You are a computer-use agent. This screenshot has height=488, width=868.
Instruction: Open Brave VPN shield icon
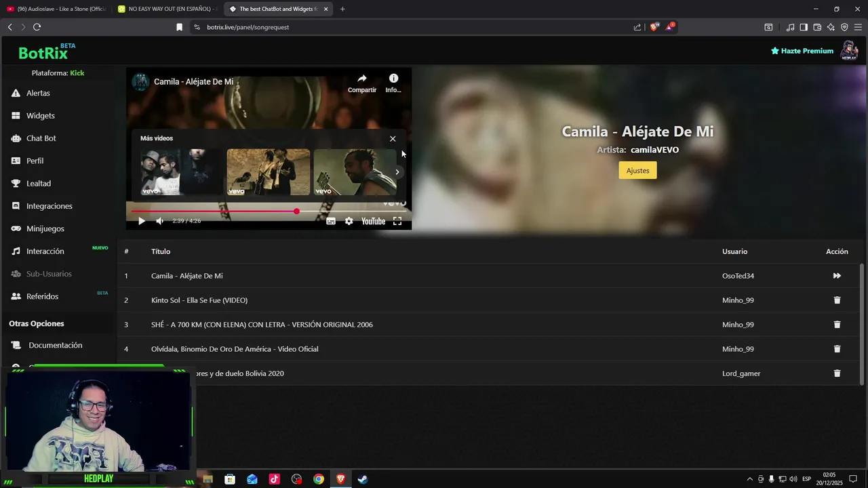(844, 27)
